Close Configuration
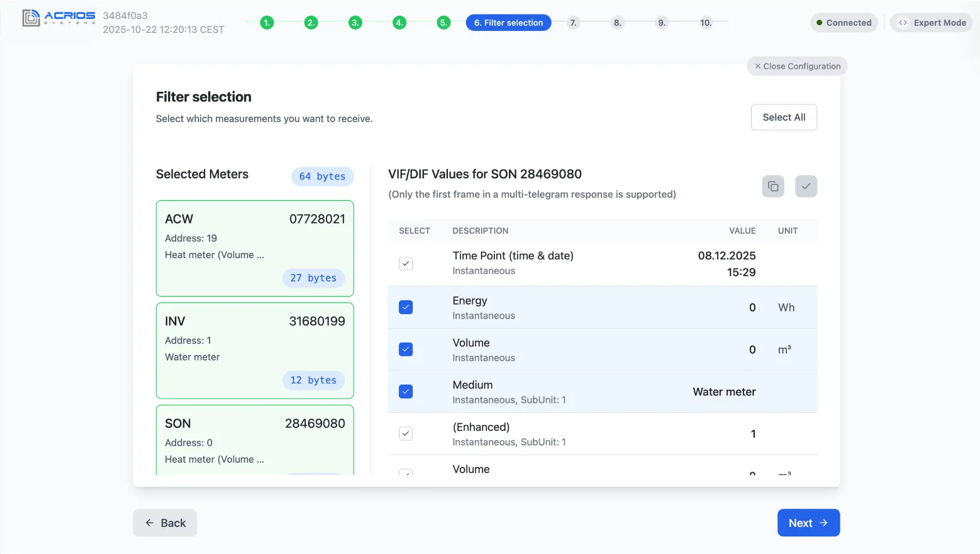Viewport: 980px width, 554px height. pos(797,66)
